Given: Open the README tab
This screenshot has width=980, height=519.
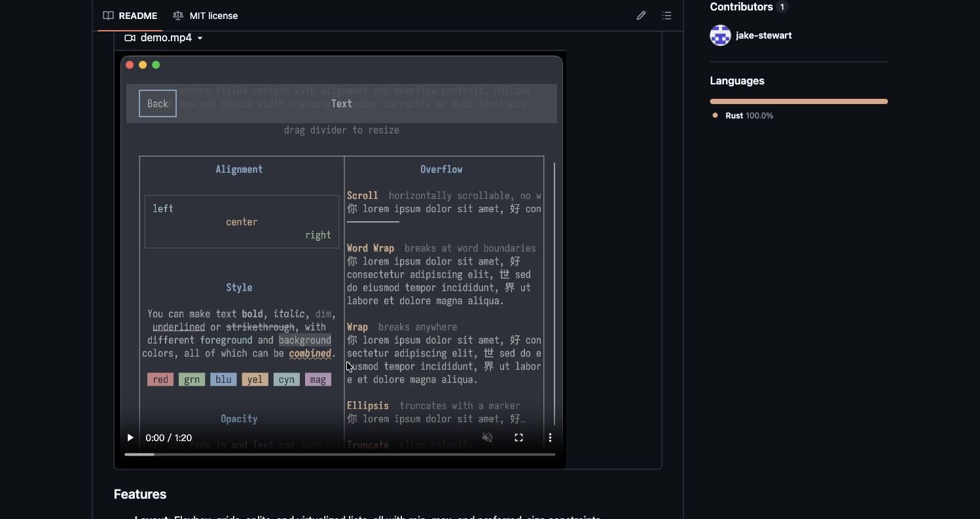Looking at the screenshot, I should coord(130,16).
